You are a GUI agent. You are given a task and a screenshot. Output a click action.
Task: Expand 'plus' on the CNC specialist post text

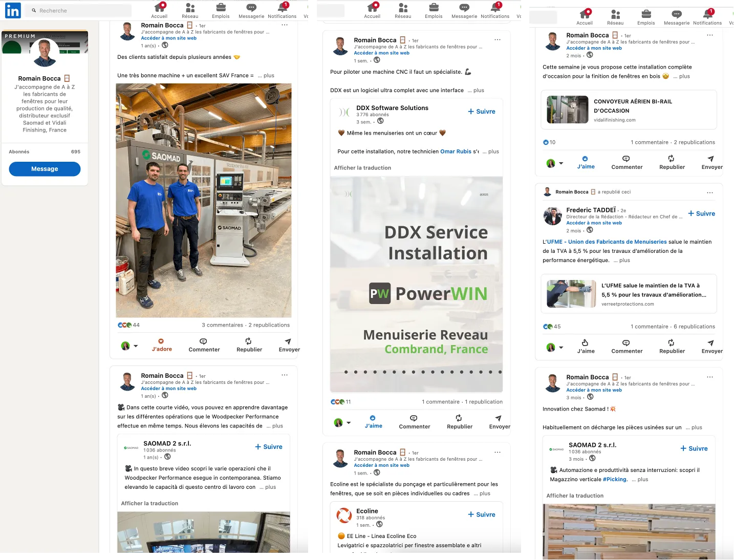click(479, 91)
